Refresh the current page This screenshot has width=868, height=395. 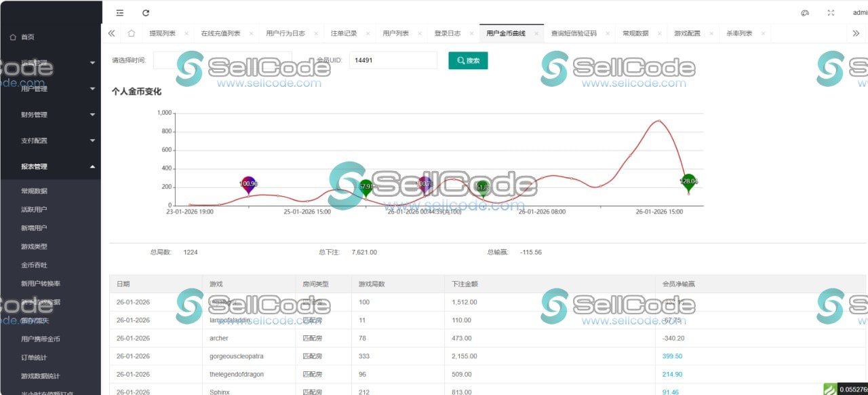[146, 12]
